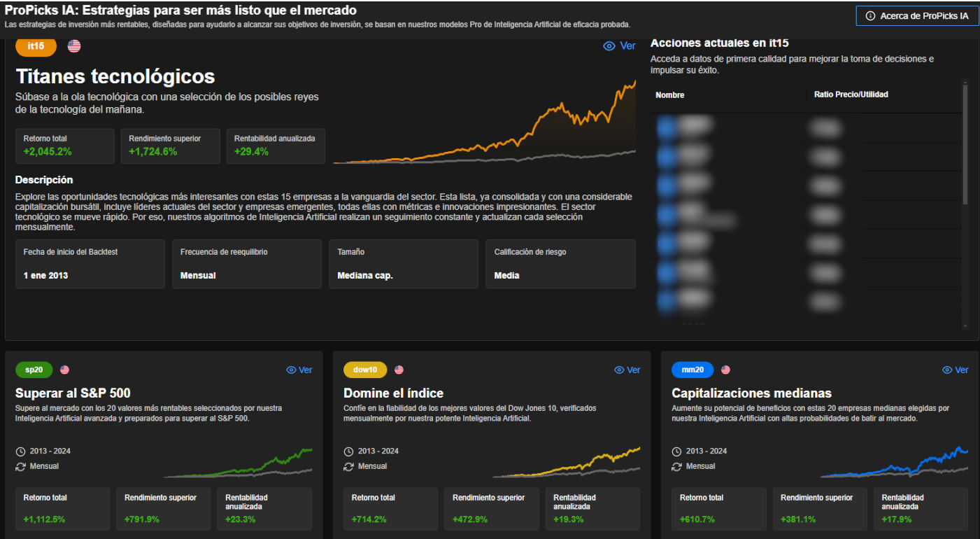Click the clock icon on dow10 card

348,451
